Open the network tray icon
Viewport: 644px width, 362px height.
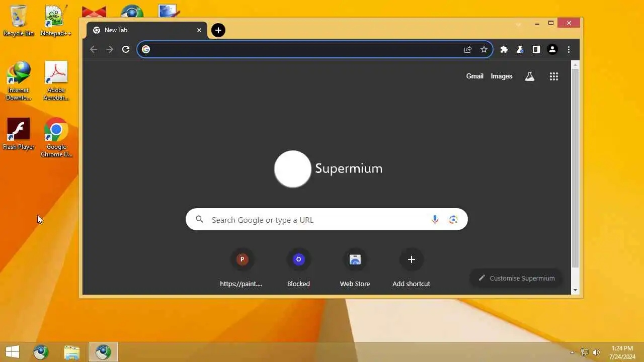pos(585,352)
